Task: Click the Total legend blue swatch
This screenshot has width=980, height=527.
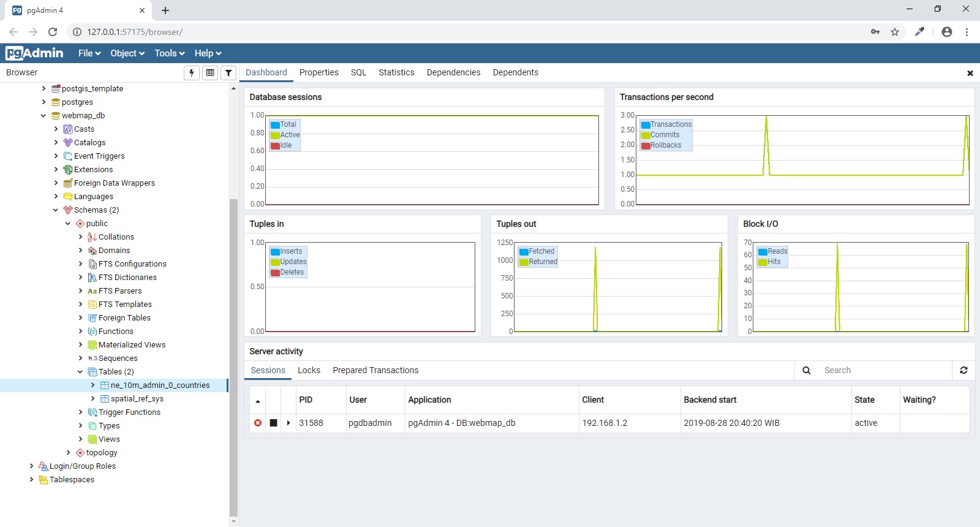Action: 275,125
